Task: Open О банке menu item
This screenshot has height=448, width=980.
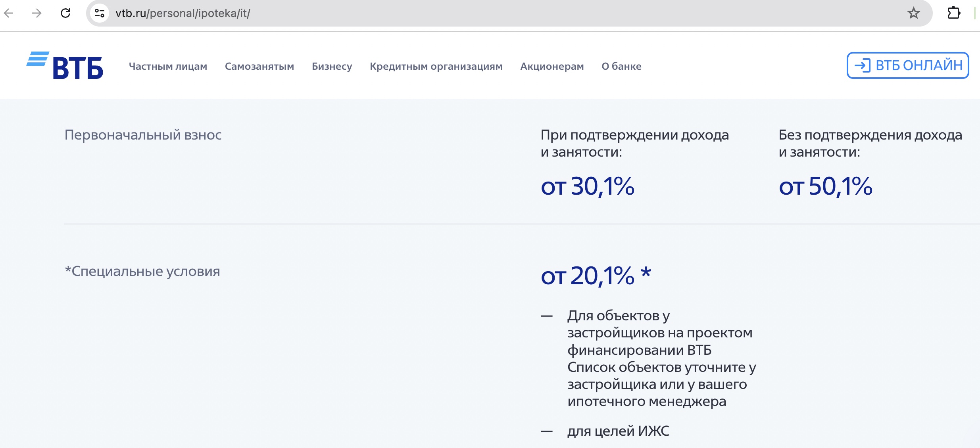Action: tap(621, 66)
